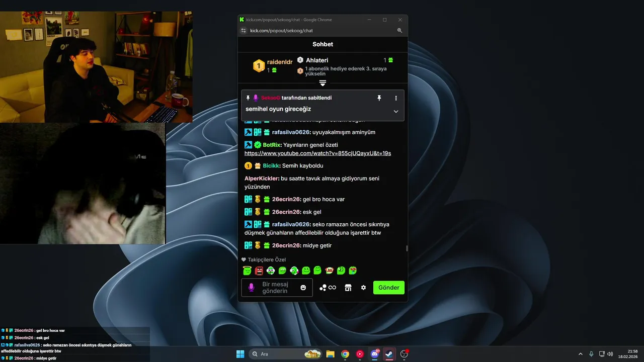Pick the angry red face emote
644x362 pixels.
(x=259, y=270)
